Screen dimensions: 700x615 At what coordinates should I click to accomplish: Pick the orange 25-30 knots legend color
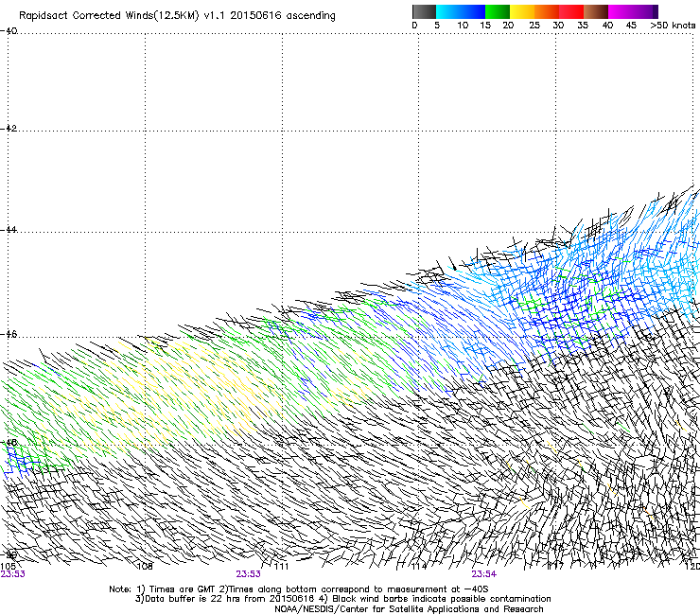(x=547, y=11)
